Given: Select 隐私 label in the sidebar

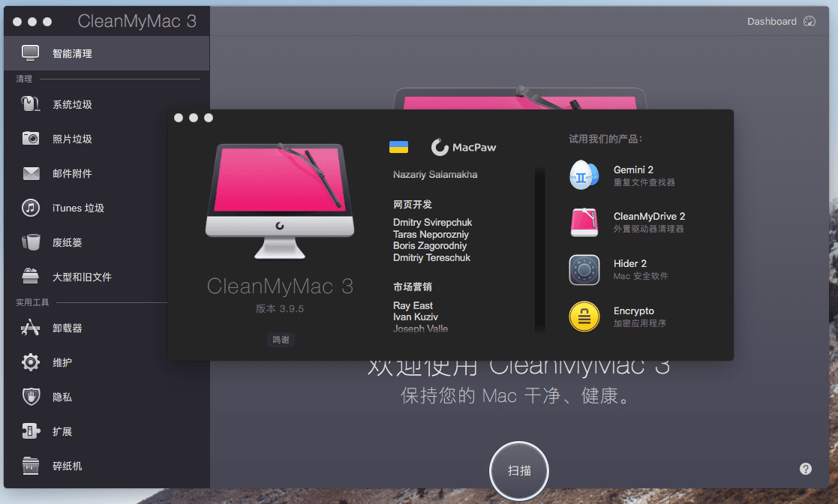Looking at the screenshot, I should pos(62,397).
